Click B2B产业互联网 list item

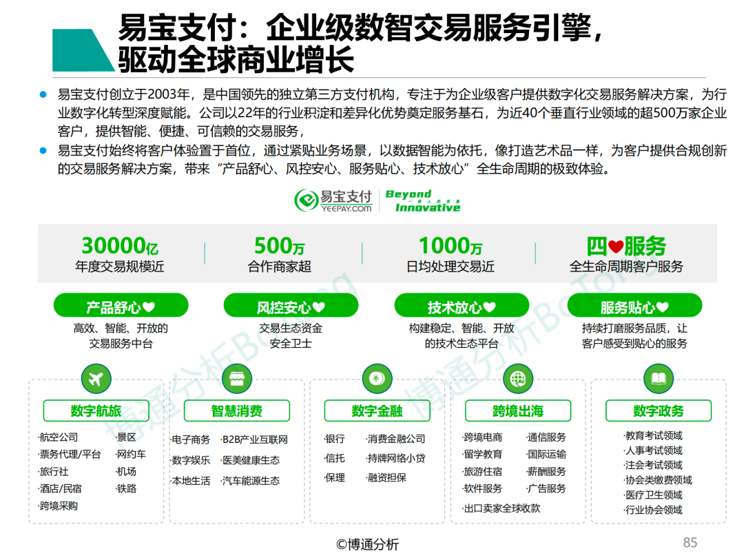[x=255, y=439]
